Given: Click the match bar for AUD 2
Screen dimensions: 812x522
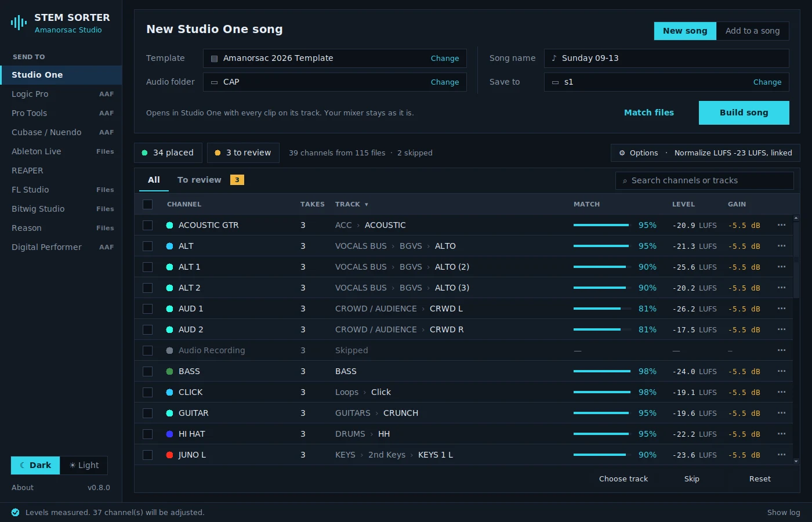Looking at the screenshot, I should click(602, 329).
